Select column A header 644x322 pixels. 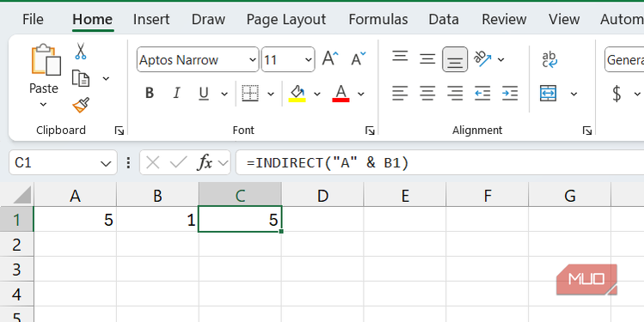pyautogui.click(x=75, y=196)
